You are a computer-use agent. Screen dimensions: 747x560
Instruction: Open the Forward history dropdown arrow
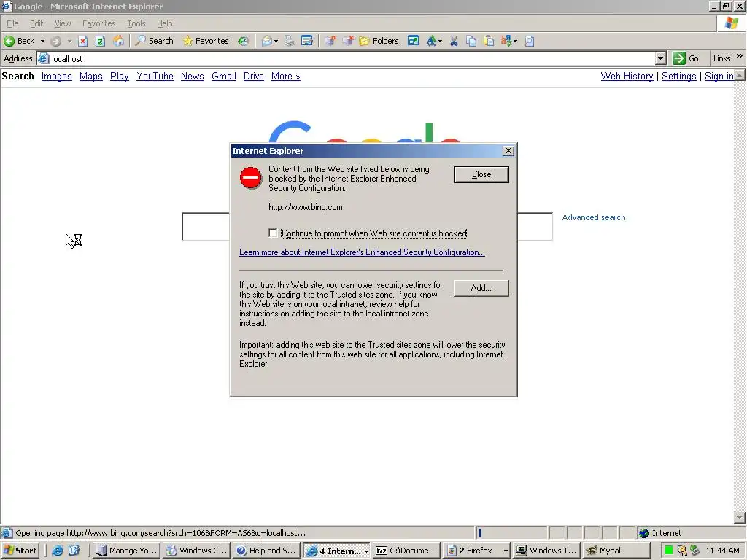click(x=69, y=41)
